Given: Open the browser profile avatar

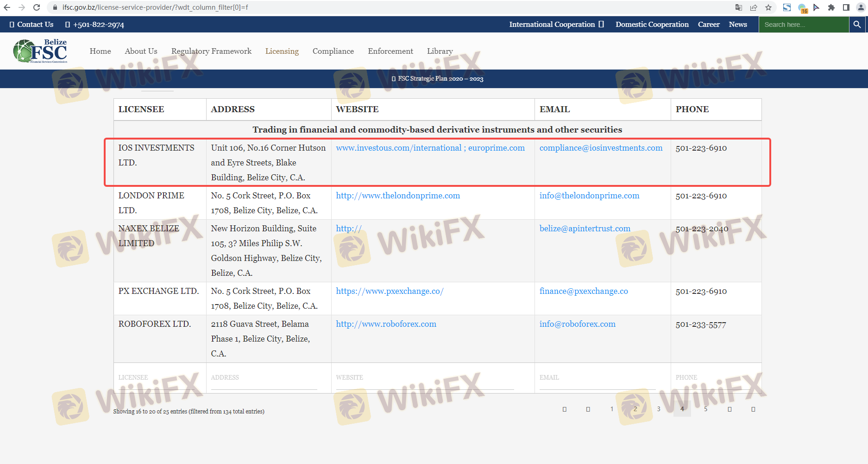Looking at the screenshot, I should click(861, 7).
